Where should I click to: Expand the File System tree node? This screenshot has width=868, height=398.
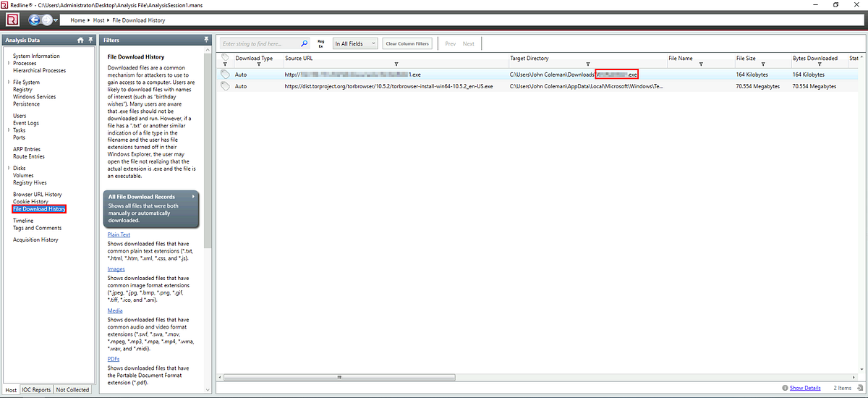pyautogui.click(x=9, y=82)
